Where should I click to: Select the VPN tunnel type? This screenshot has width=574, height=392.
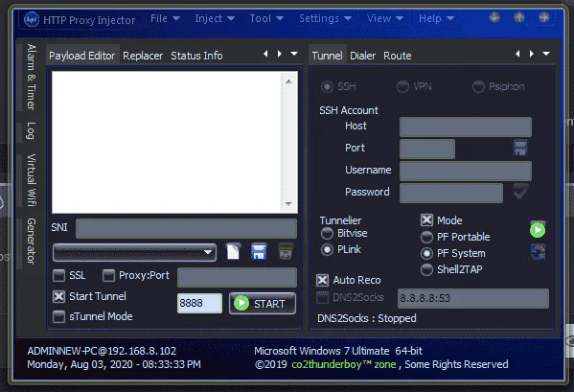pos(414,87)
